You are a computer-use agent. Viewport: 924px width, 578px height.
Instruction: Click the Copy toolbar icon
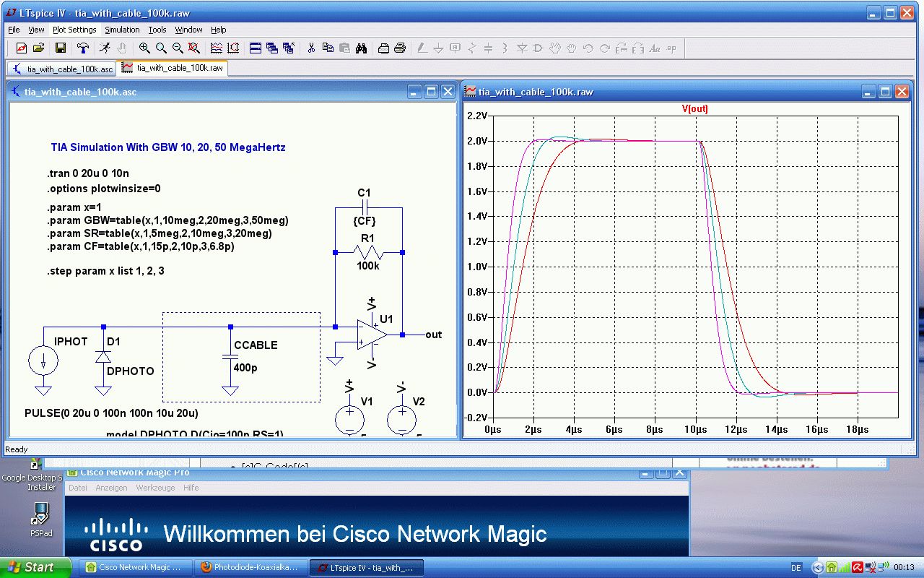coord(328,48)
